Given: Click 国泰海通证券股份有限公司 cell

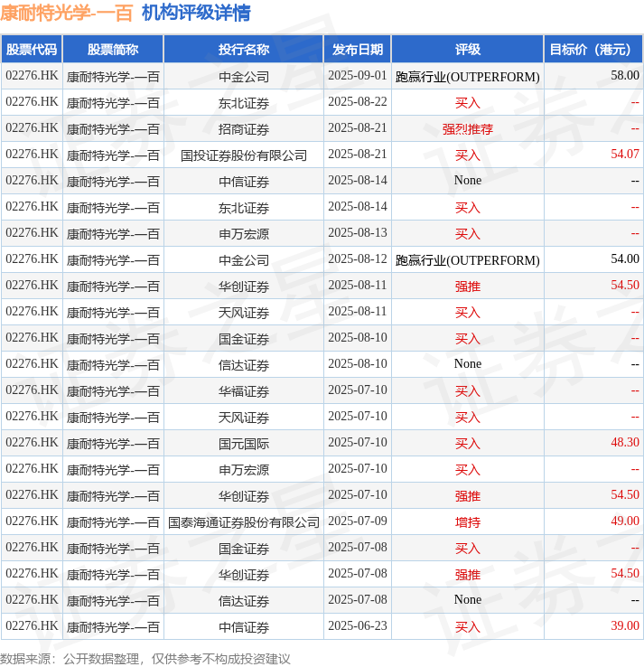Looking at the screenshot, I should click(x=244, y=522).
